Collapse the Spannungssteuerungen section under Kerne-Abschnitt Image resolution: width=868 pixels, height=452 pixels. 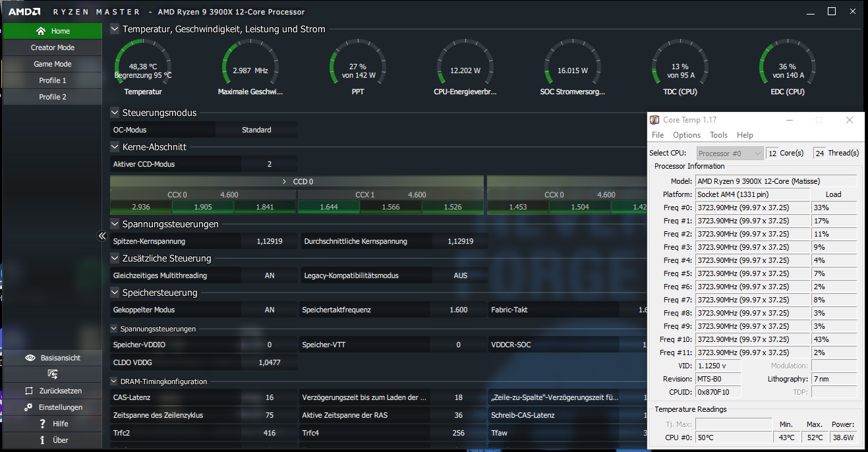click(x=115, y=224)
